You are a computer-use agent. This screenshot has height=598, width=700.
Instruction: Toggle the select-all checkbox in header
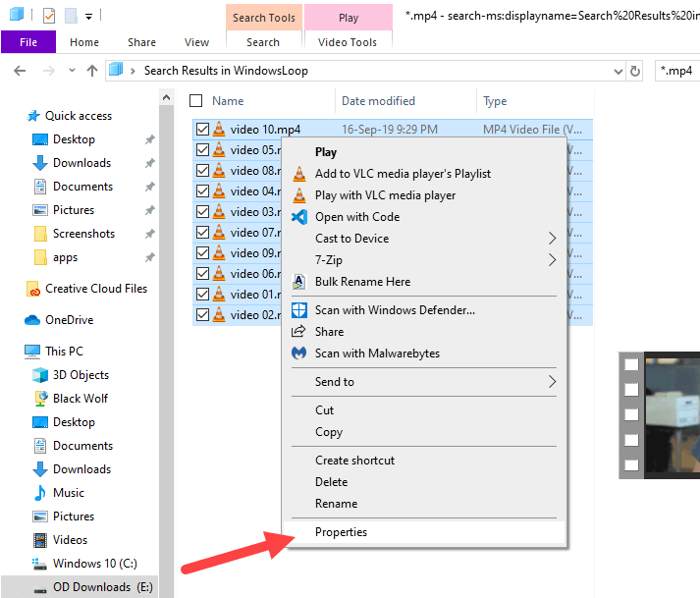[x=196, y=101]
